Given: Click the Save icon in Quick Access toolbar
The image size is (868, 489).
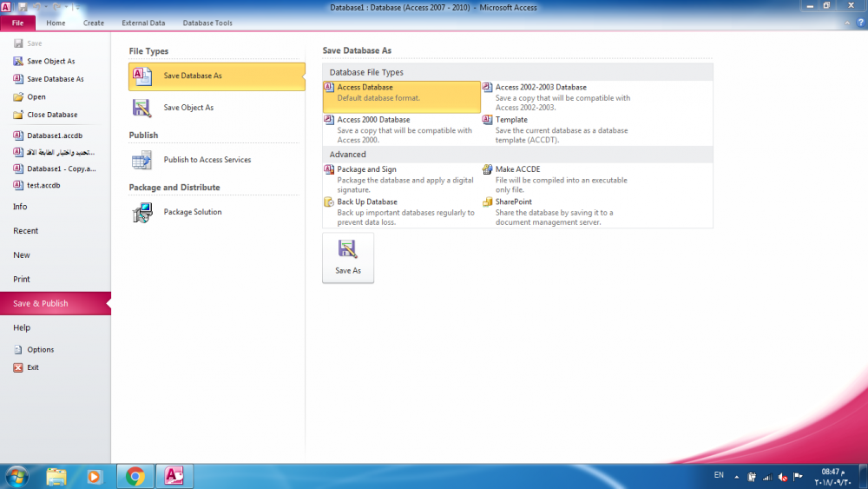Looking at the screenshot, I should click(23, 7).
